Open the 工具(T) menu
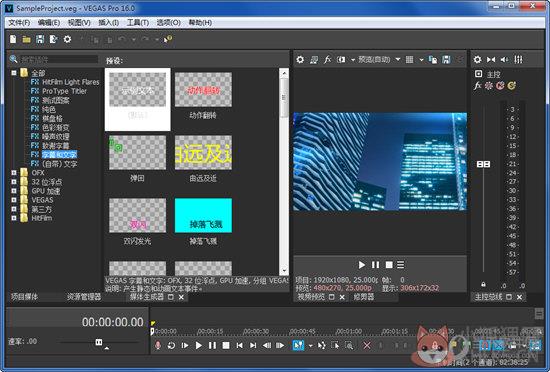 pos(138,22)
